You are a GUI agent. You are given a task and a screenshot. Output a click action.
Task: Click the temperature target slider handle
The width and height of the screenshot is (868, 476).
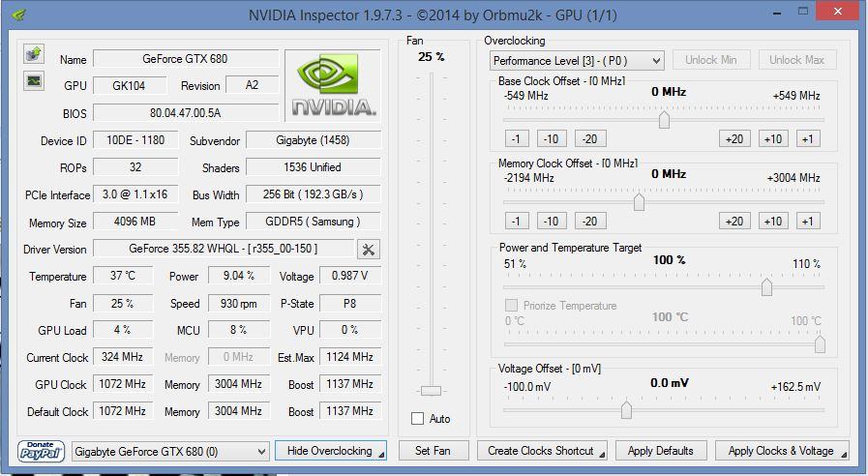(820, 343)
